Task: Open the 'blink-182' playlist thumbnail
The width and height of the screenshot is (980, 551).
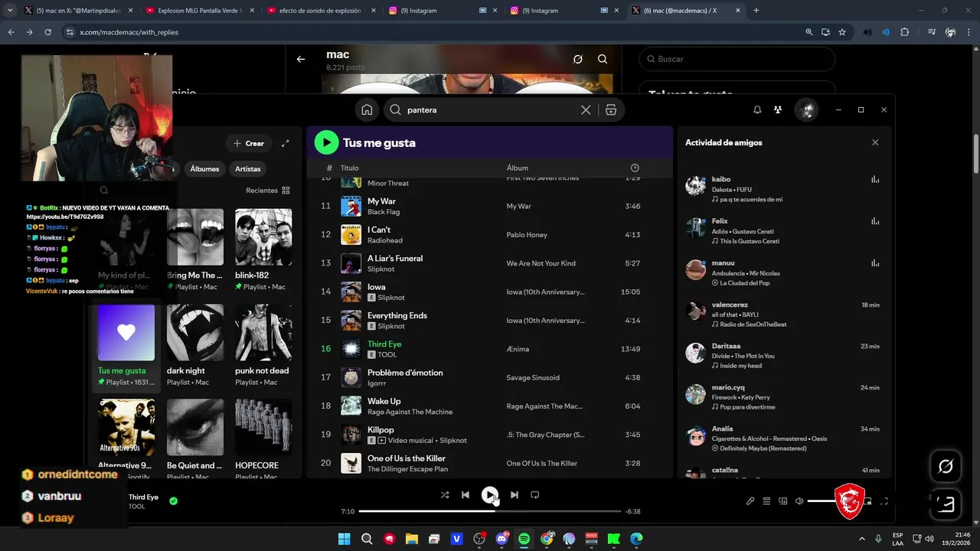Action: click(263, 237)
